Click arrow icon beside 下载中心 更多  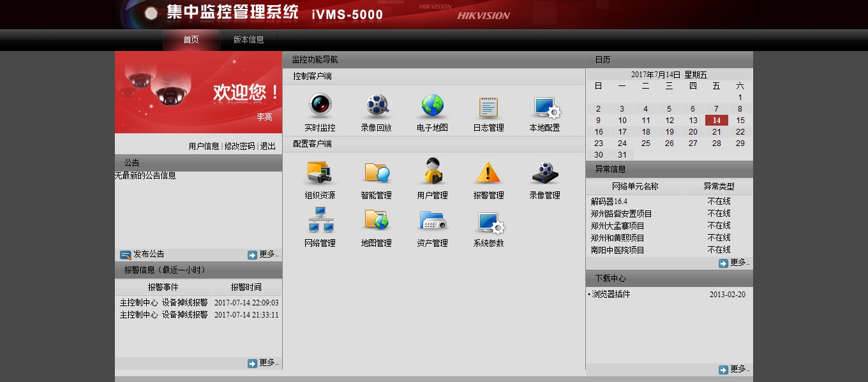click(x=723, y=370)
